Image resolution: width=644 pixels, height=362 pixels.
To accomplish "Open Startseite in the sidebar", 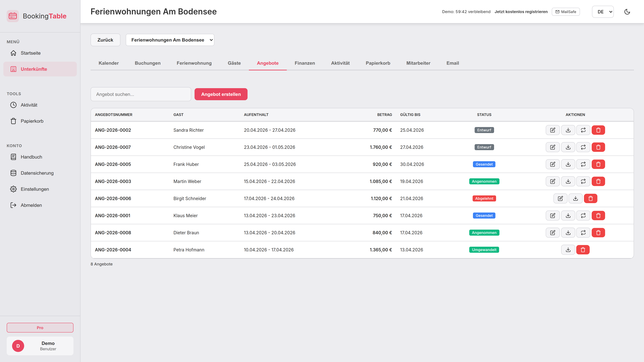I will [40, 53].
